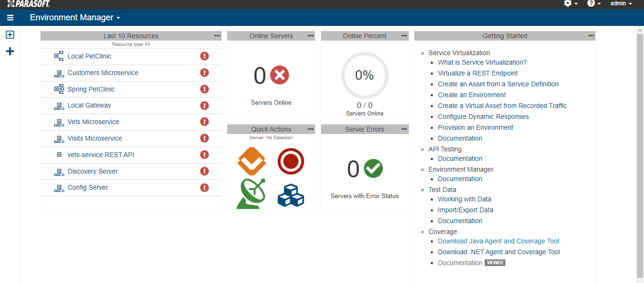
Task: Open the Local Gateway resource
Action: pyautogui.click(x=90, y=105)
